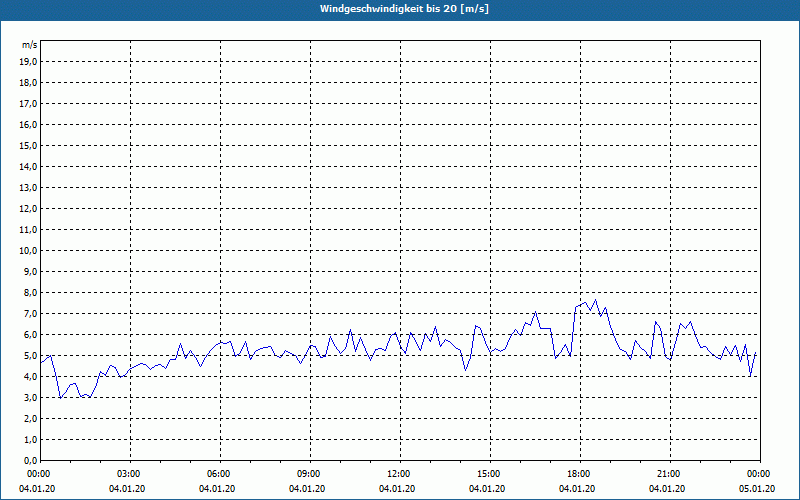
Task: Select the "0,0" y-axis origin label
Action: pos(31,460)
